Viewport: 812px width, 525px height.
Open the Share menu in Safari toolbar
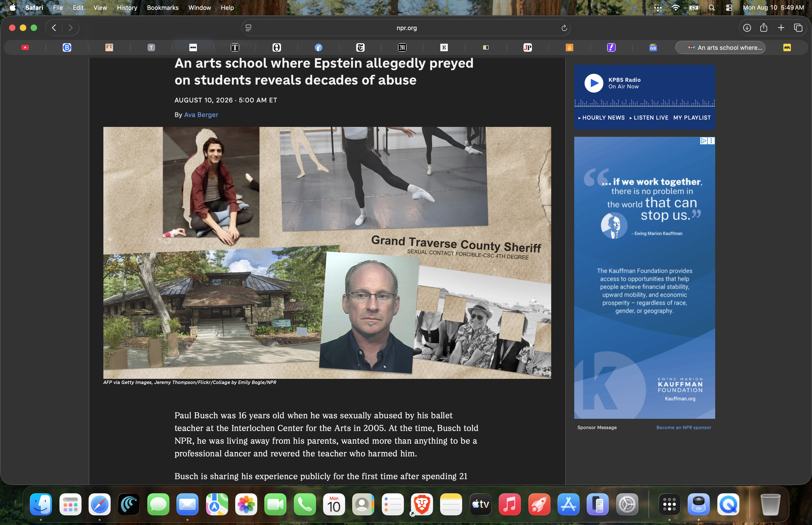click(764, 28)
